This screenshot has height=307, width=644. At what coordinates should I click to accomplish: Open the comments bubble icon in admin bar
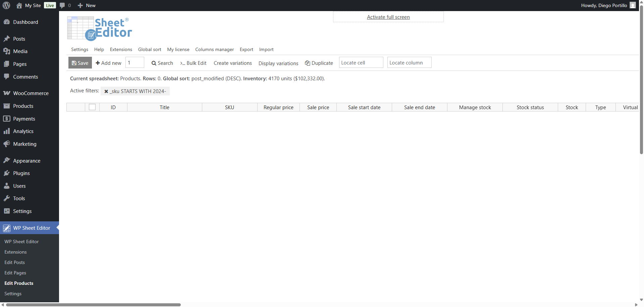tap(62, 5)
